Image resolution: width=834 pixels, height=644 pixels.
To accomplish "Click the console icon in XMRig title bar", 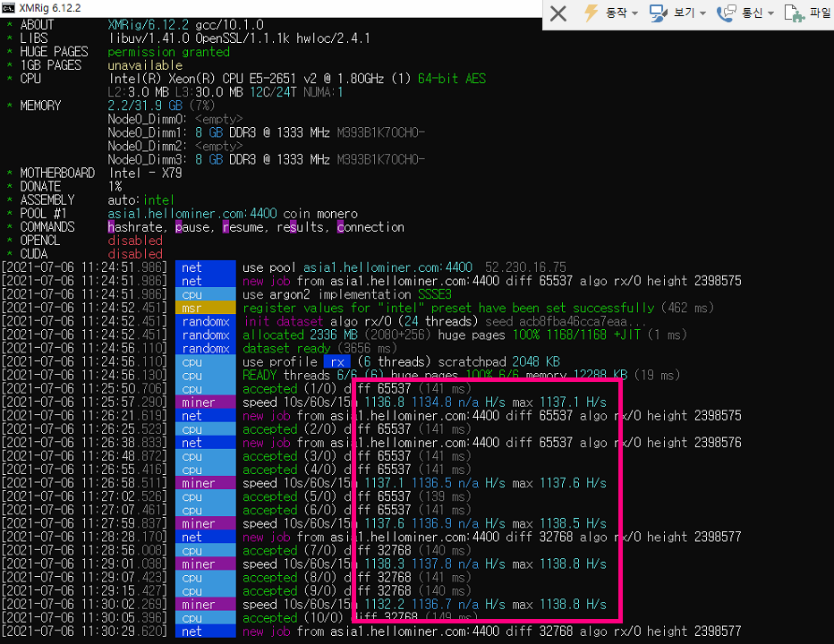I will click(8, 8).
